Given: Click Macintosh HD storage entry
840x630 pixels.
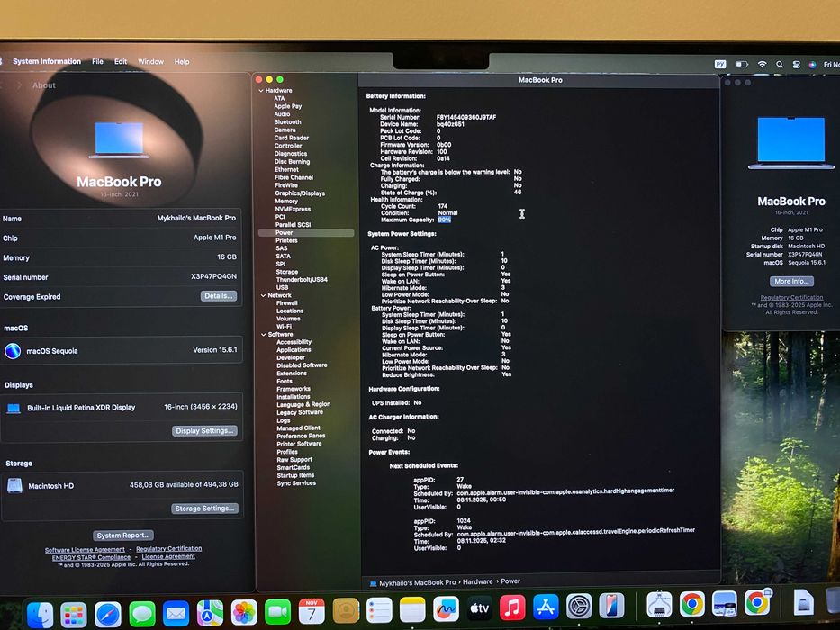Looking at the screenshot, I should pyautogui.click(x=122, y=485).
